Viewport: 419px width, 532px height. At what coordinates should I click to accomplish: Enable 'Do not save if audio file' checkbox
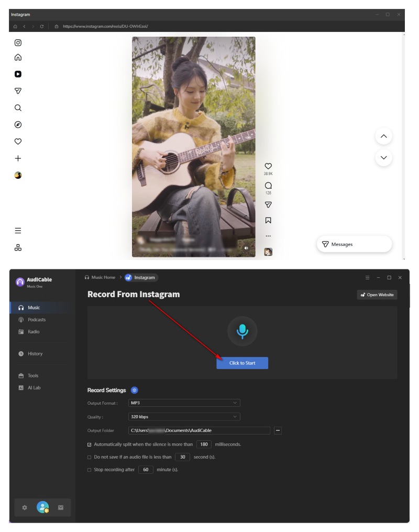(90, 457)
